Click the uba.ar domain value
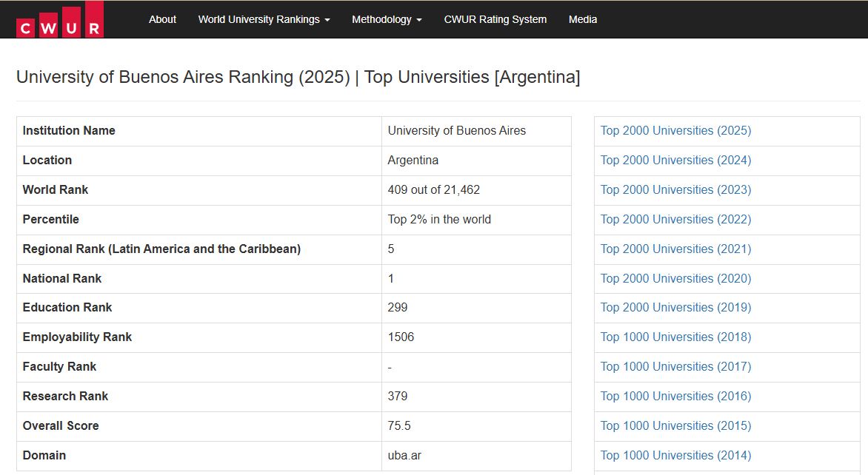868x475 pixels. (404, 456)
